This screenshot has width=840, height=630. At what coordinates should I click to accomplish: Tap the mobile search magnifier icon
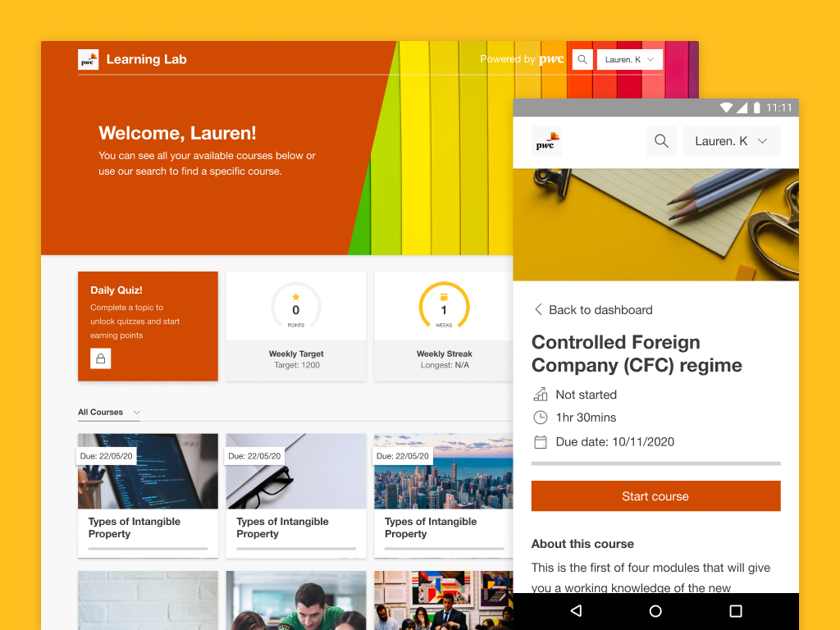tap(661, 141)
